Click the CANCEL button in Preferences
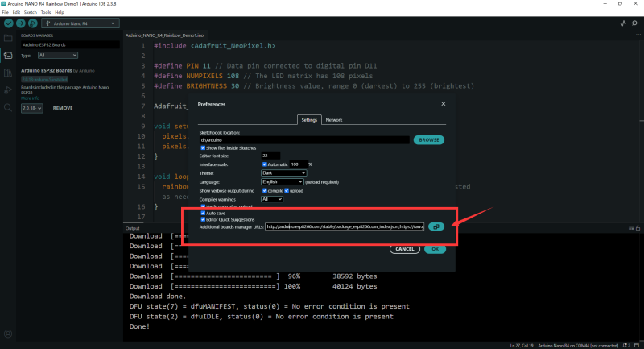Image resolution: width=644 pixels, height=349 pixels. [x=405, y=249]
